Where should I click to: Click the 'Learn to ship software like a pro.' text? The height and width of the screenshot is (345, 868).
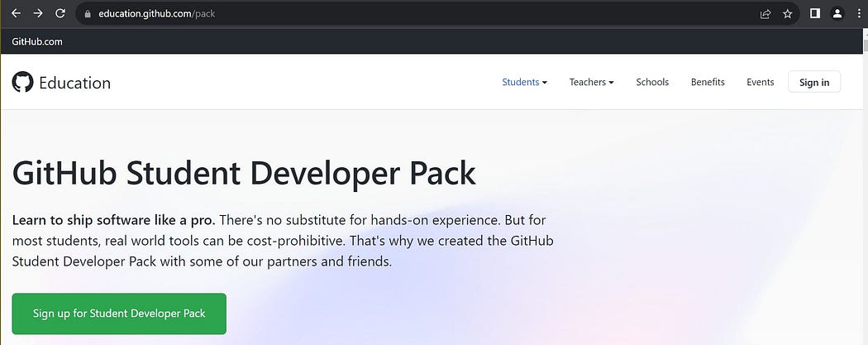pyautogui.click(x=113, y=220)
